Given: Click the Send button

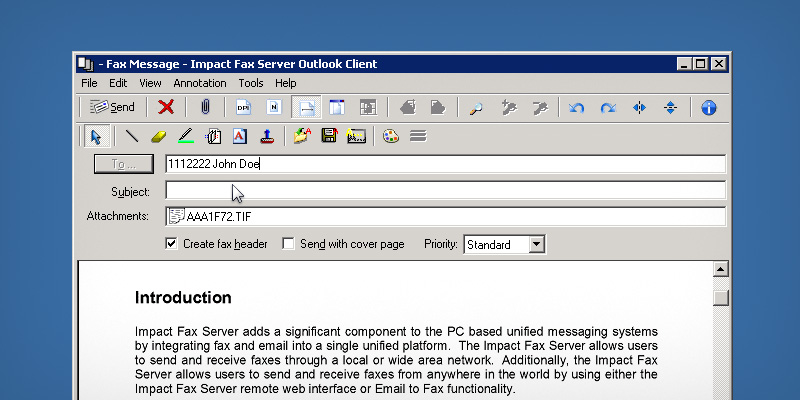Looking at the screenshot, I should click(112, 107).
